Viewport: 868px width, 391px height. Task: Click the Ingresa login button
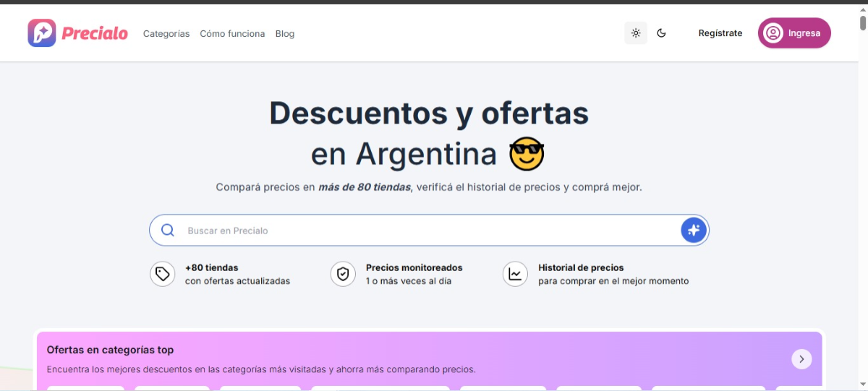[x=794, y=33]
